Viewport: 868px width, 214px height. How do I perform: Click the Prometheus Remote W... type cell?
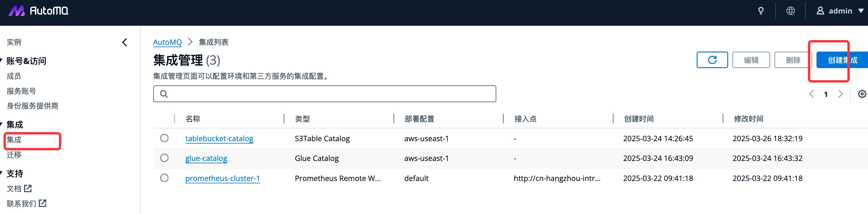point(337,178)
